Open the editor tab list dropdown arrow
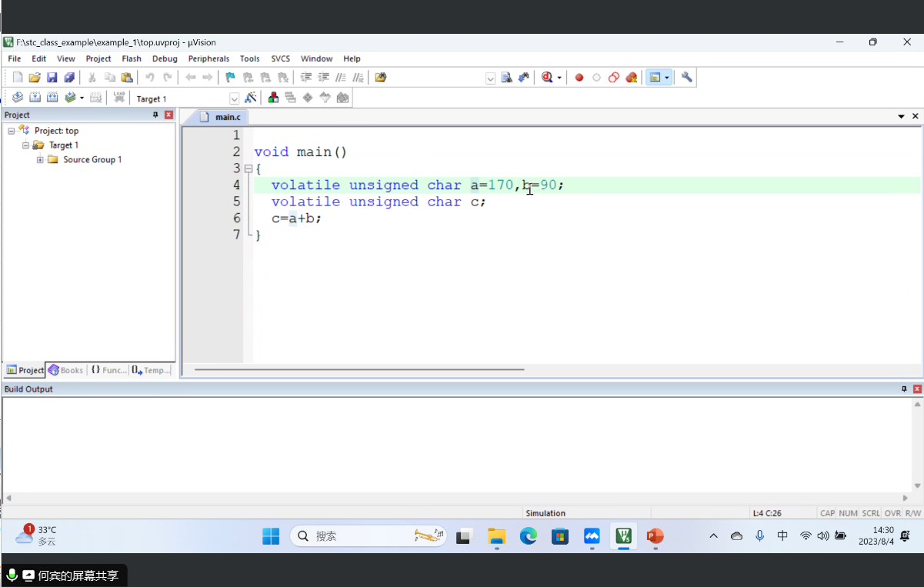The height and width of the screenshot is (587, 924). click(x=902, y=116)
